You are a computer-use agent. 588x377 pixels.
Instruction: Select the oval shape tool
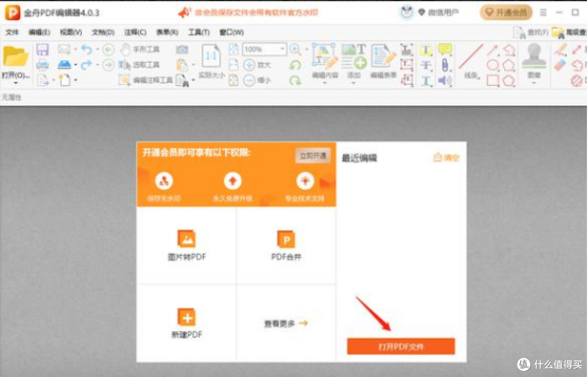(x=493, y=65)
